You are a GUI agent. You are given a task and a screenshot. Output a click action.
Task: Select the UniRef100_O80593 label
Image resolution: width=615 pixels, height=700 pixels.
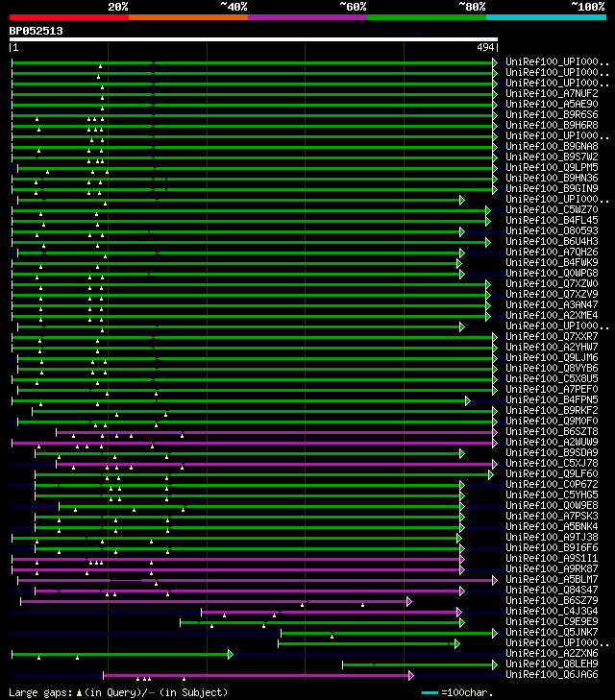552,230
